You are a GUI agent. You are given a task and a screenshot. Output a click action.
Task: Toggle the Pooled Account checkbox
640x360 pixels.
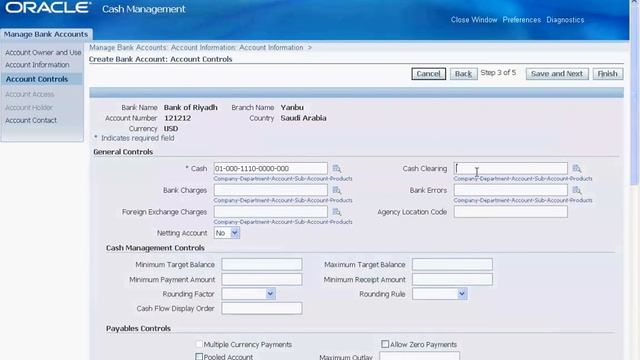[199, 357]
